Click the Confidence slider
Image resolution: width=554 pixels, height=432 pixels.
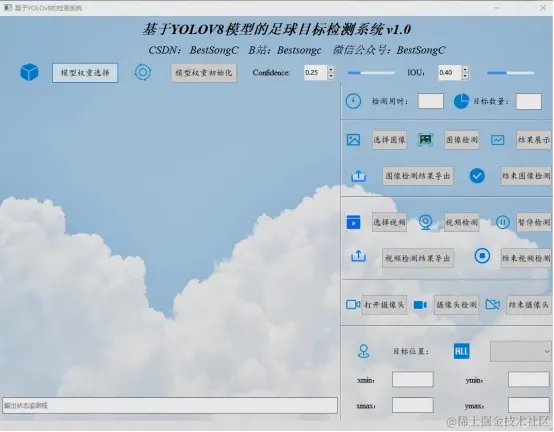371,73
